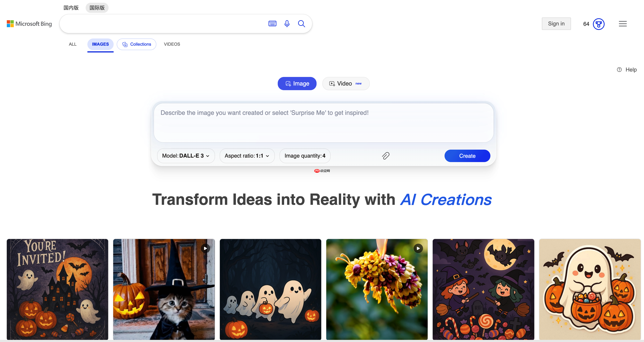
Task: Click the Create button
Action: [x=467, y=156]
